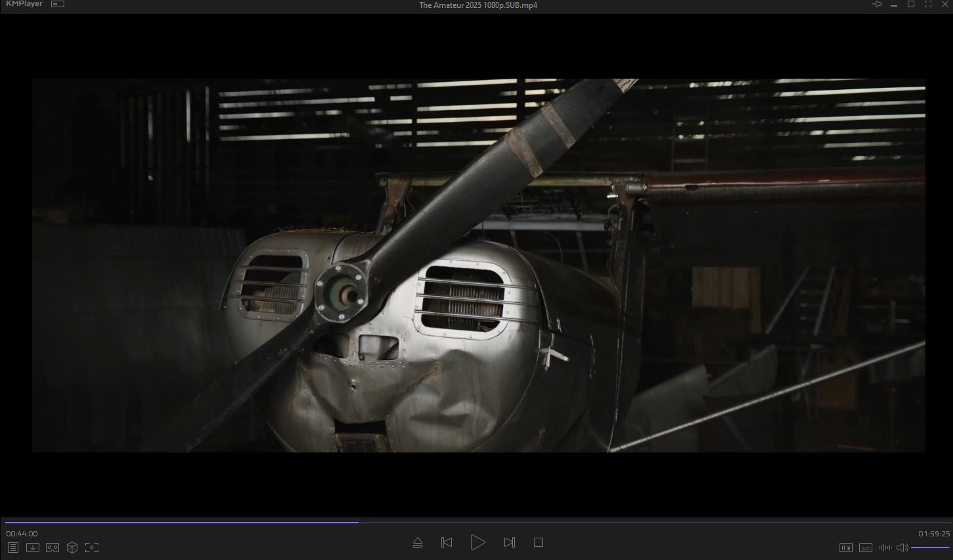Image resolution: width=953 pixels, height=560 pixels.
Task: Skip to the previous track
Action: pyautogui.click(x=447, y=542)
